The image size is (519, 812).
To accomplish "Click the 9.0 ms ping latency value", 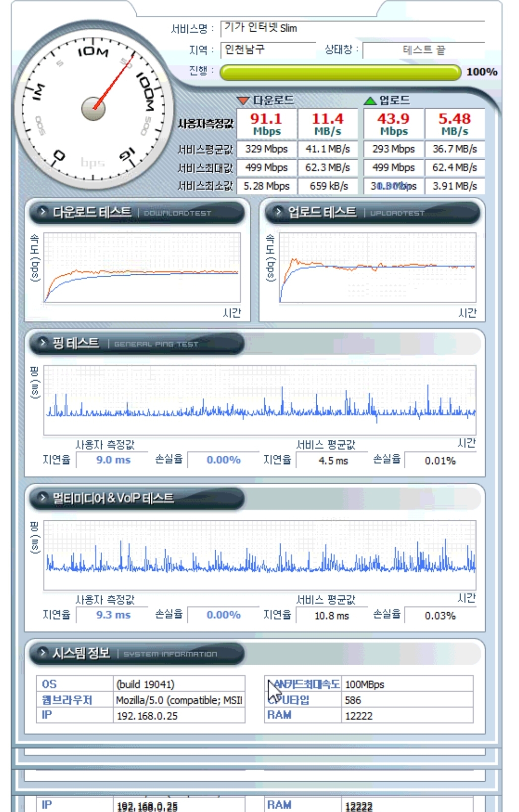I will 114,460.
